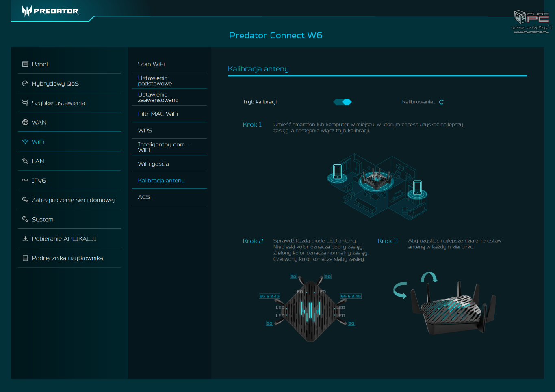Screen dimensions: 555x392
Task: Open the LAN section via its icon
Action: coord(25,161)
